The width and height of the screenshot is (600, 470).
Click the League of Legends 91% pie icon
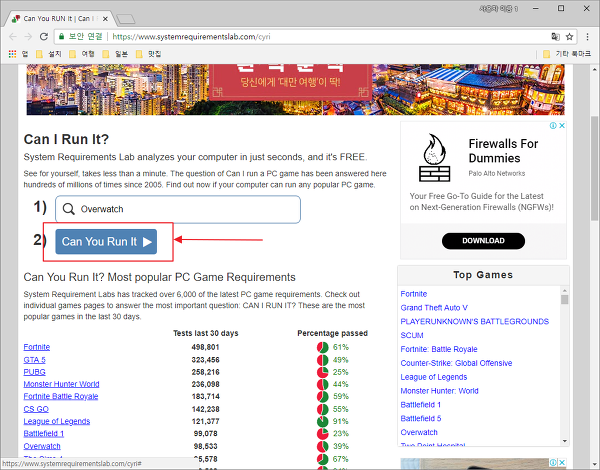point(323,421)
